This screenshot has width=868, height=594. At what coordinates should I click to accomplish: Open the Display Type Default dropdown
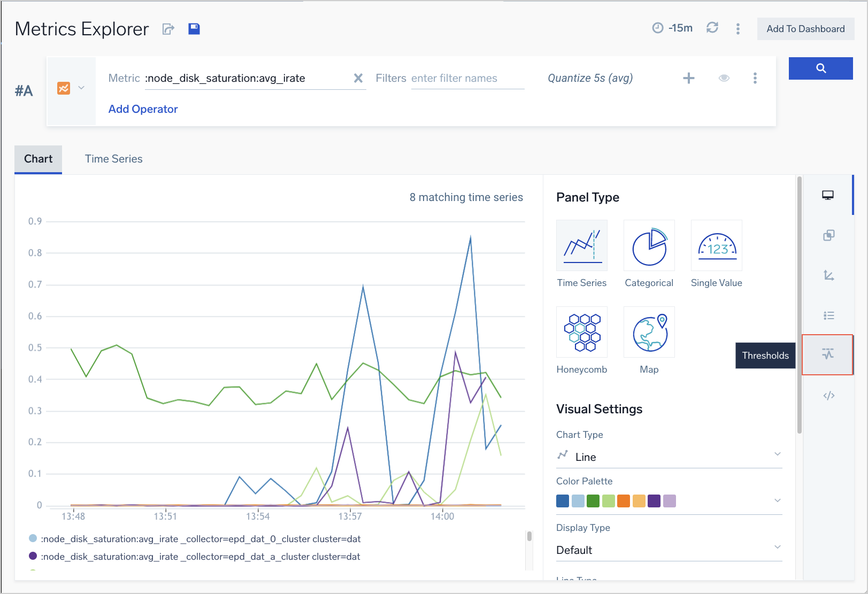click(669, 550)
